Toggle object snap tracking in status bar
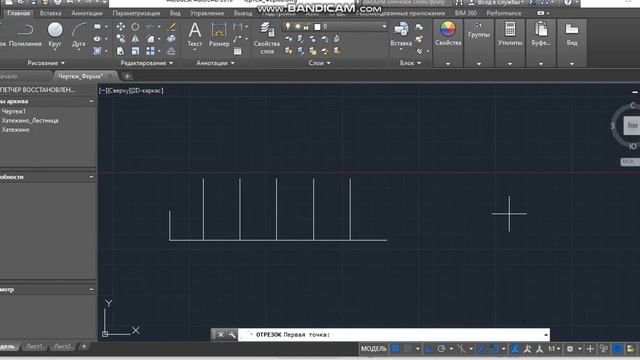Image resolution: width=640 pixels, height=360 pixels. (x=482, y=349)
